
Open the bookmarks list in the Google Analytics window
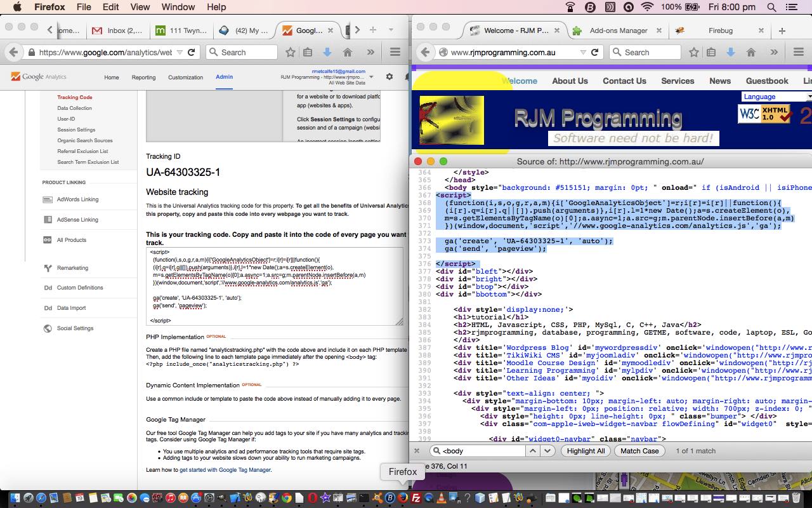[x=308, y=52]
